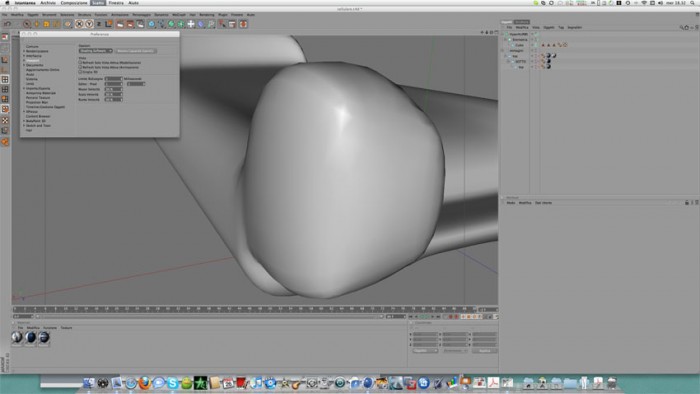Image resolution: width=700 pixels, height=394 pixels.
Task: Select the Cubo object in object manager
Action: point(519,45)
